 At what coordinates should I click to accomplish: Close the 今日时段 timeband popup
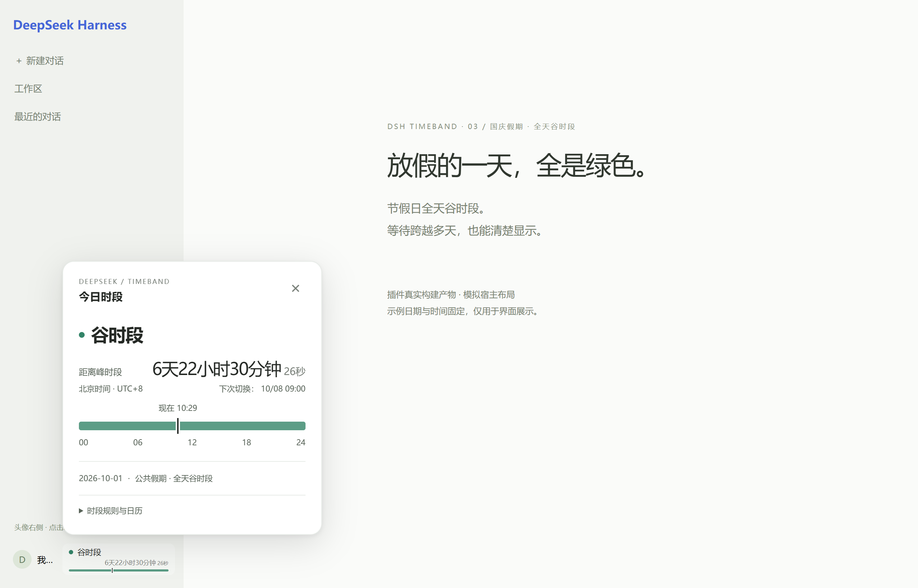click(x=295, y=288)
